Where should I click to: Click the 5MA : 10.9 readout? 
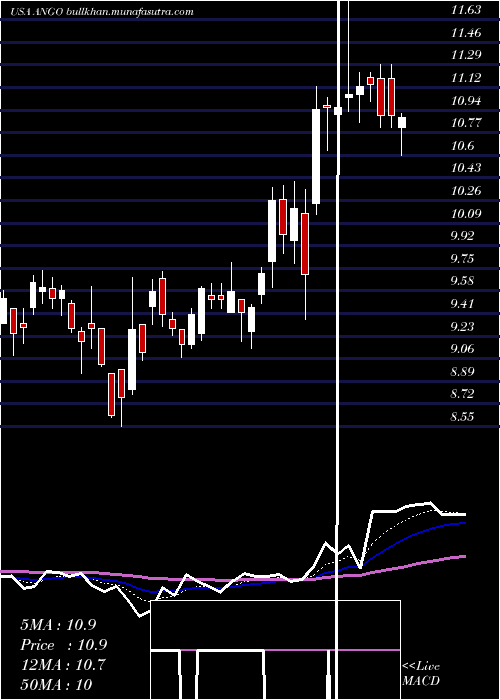pos(58,625)
